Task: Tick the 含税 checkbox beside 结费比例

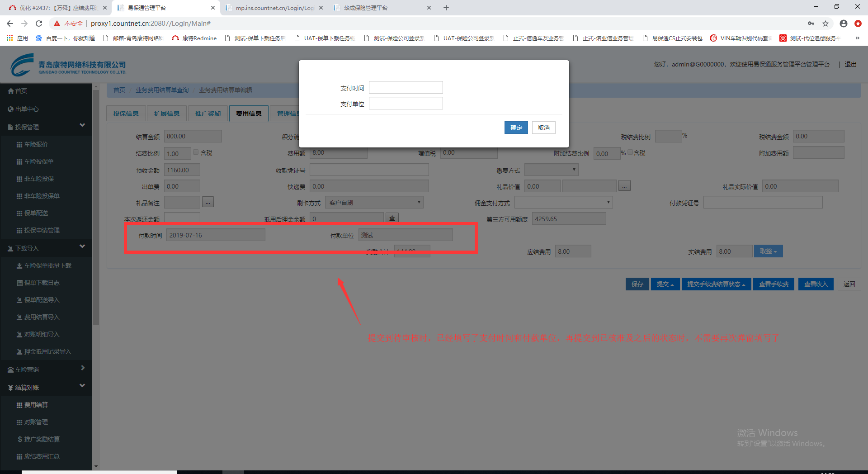Action: pyautogui.click(x=196, y=152)
